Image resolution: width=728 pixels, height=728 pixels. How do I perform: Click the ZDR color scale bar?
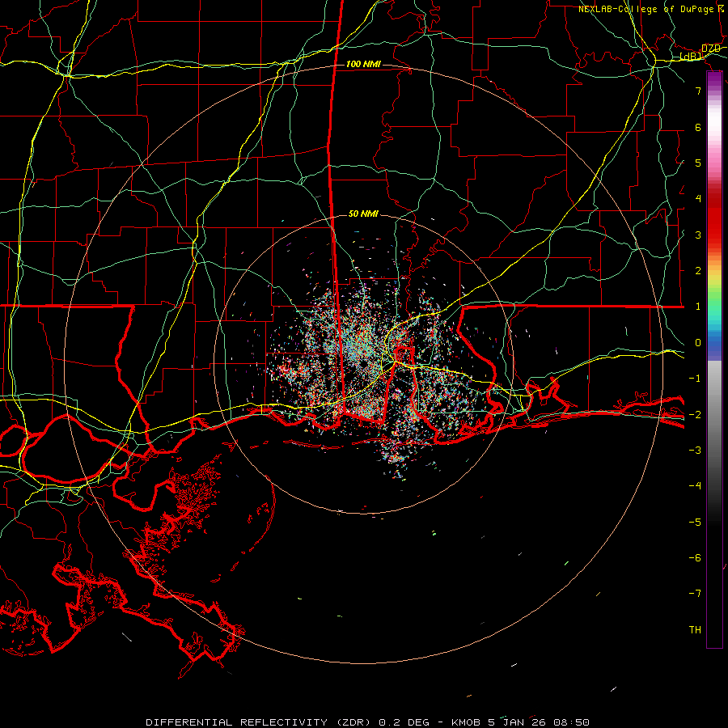point(714,359)
